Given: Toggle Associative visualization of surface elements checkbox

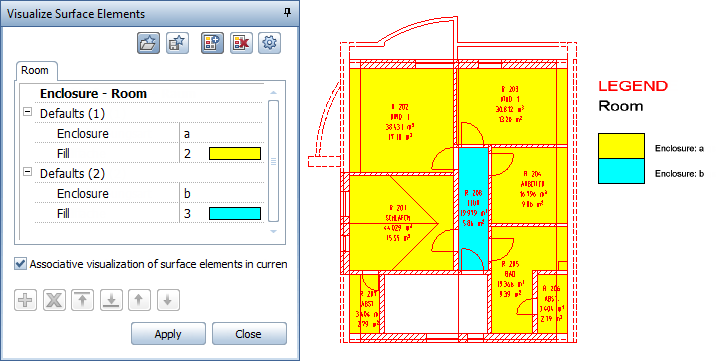Looking at the screenshot, I should 20,264.
